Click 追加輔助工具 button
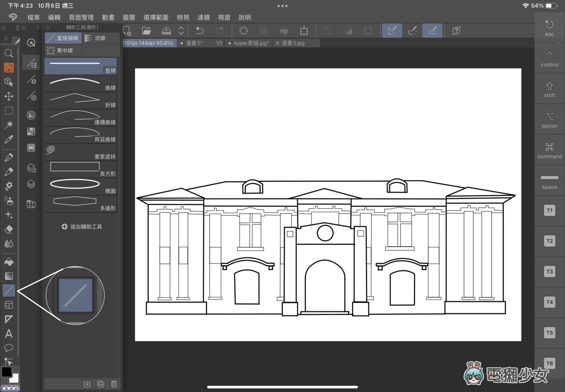This screenshot has width=565, height=392. 82,227
